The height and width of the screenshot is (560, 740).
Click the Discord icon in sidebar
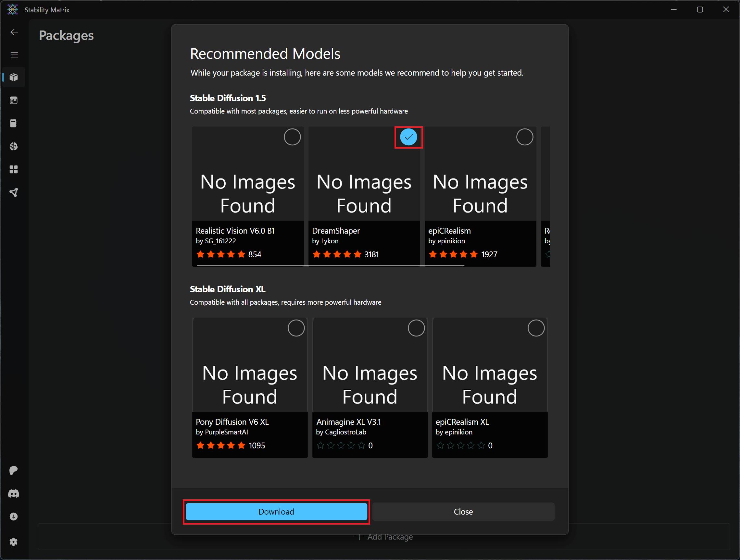pos(14,494)
